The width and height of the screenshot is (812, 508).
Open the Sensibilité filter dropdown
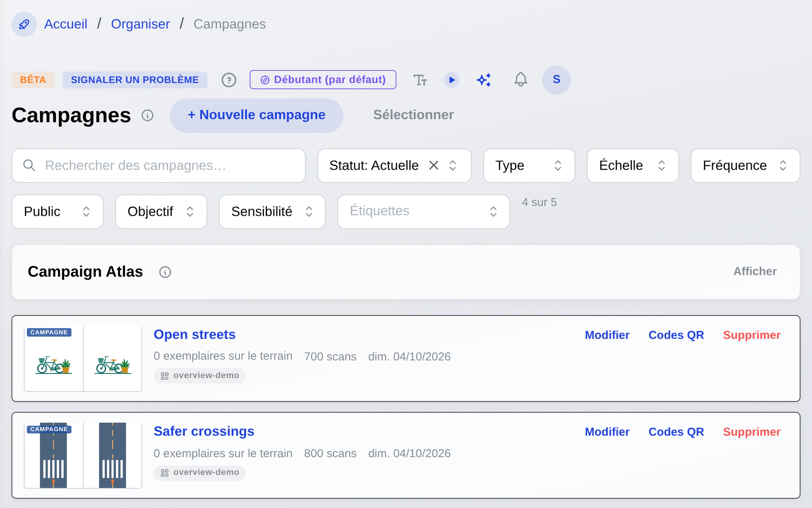pos(272,211)
